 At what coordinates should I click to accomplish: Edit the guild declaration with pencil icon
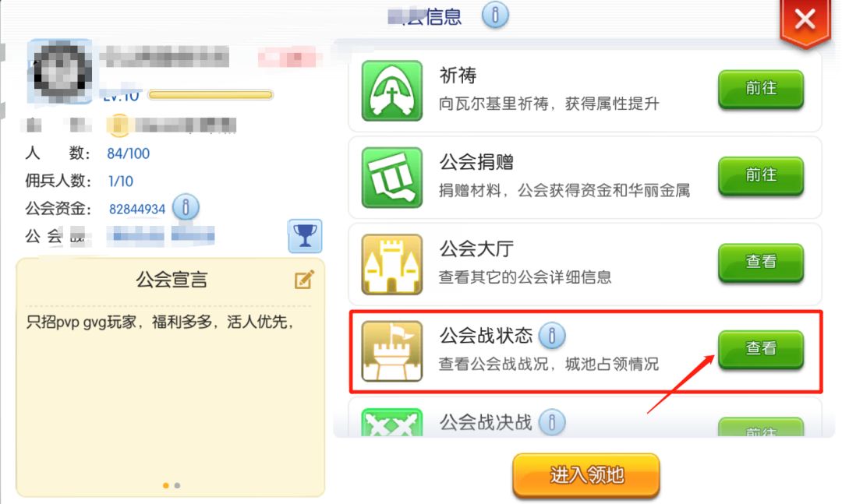[304, 280]
